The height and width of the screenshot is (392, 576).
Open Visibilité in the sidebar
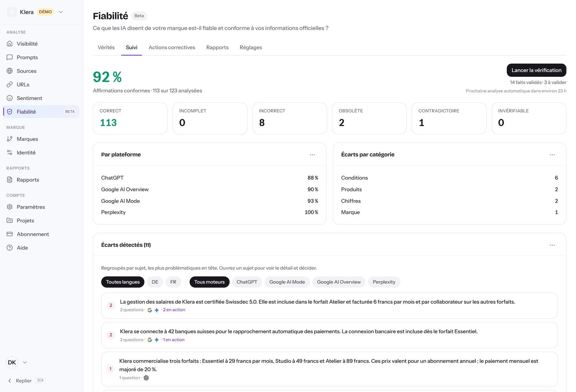(x=41, y=44)
